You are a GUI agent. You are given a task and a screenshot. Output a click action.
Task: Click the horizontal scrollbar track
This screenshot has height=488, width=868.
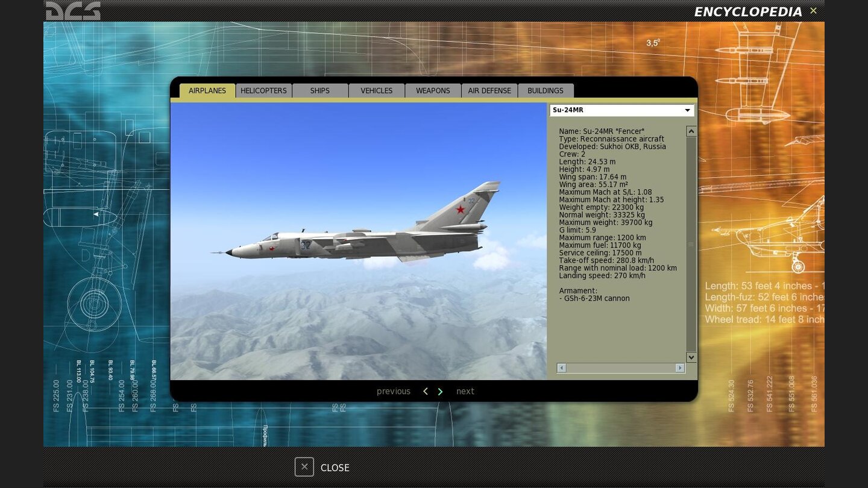click(621, 368)
